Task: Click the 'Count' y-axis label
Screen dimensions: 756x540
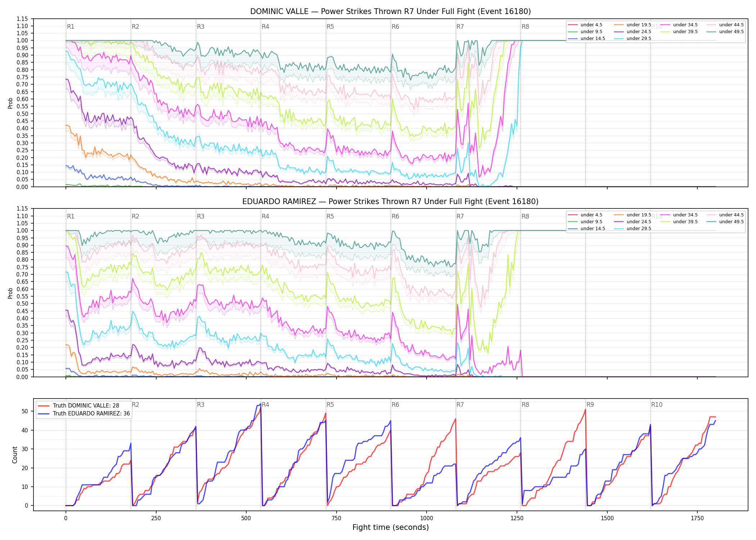Action: [15, 455]
